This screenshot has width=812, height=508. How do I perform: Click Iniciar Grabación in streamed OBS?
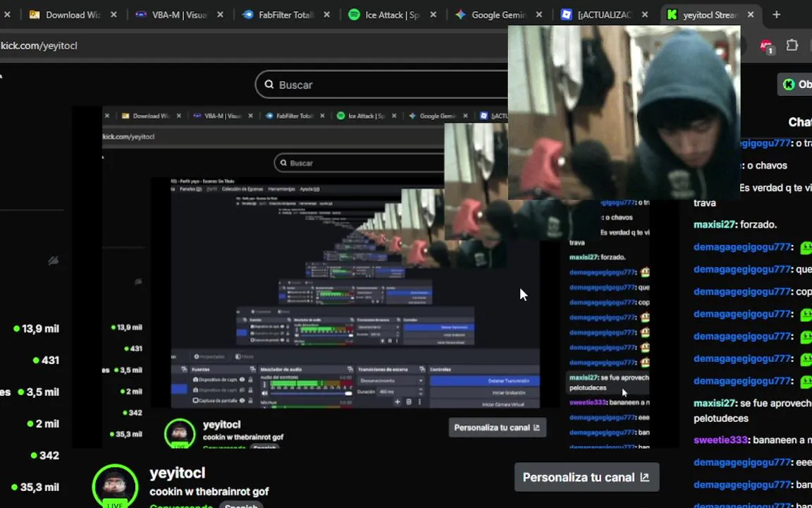pyautogui.click(x=485, y=392)
